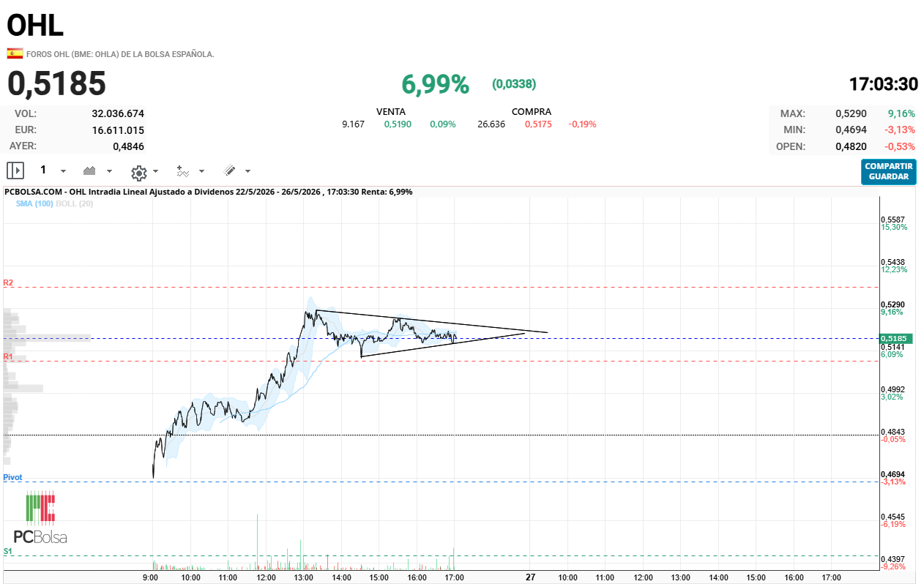Click the S1 support label
This screenshot has width=924, height=584.
coord(8,551)
